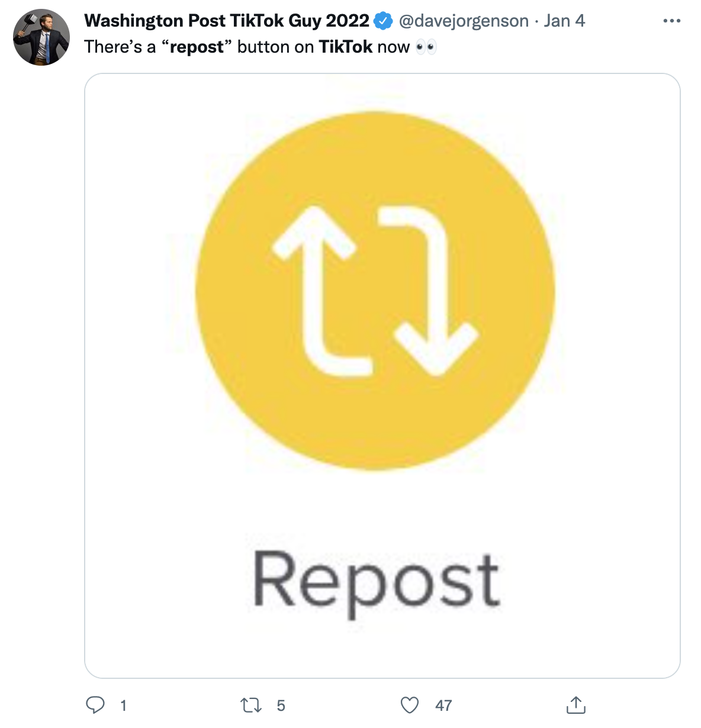Click the bold "repost" word in tweet
Screen dimensions: 701x728
pyautogui.click(x=197, y=47)
